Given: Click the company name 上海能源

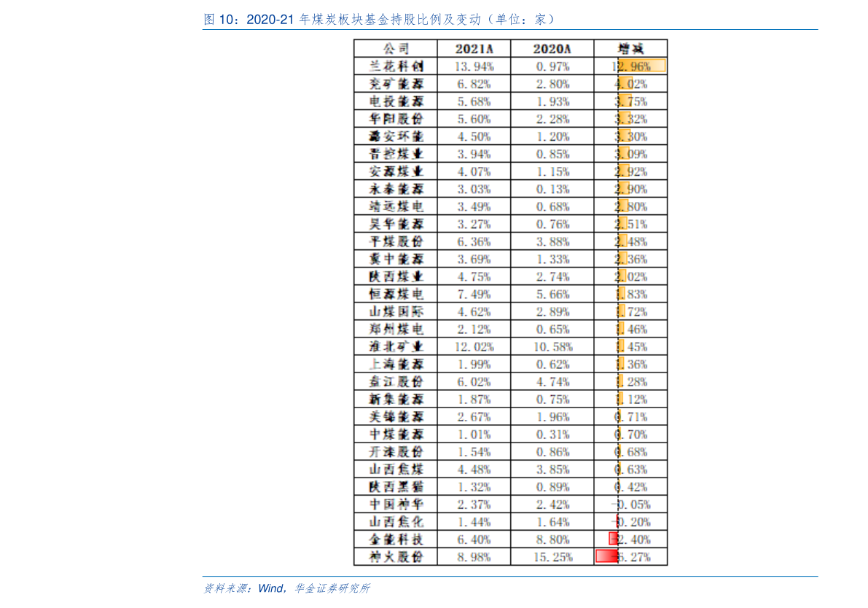Looking at the screenshot, I should (x=396, y=365).
